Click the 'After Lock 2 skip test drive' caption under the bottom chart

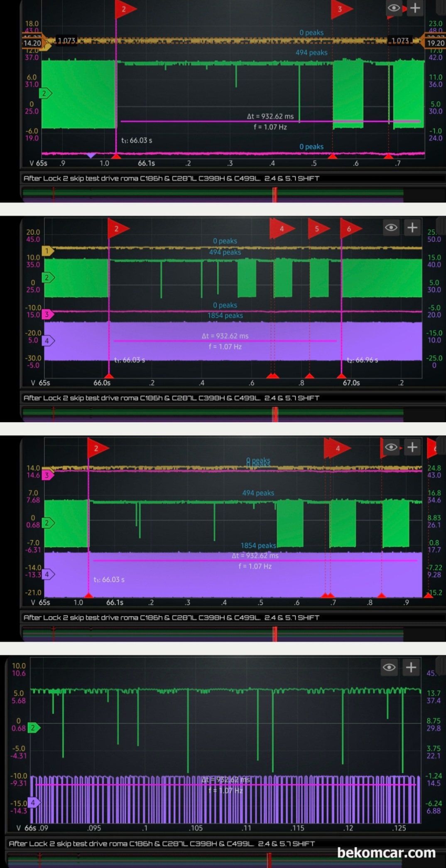[162, 843]
